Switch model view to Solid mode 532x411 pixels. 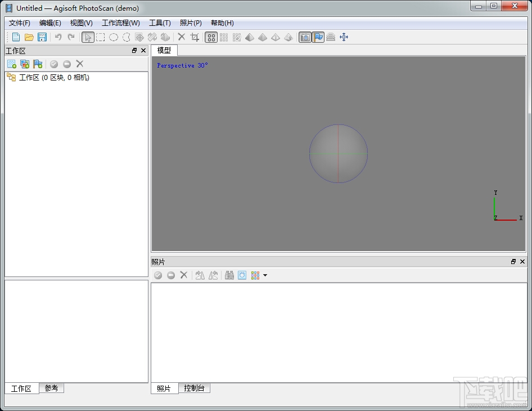[263, 37]
